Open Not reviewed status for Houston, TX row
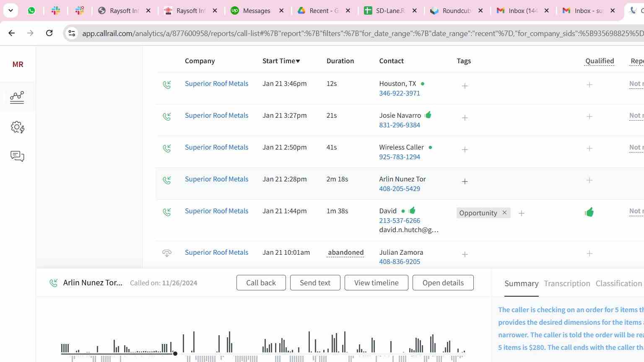The image size is (644, 362). (x=636, y=84)
